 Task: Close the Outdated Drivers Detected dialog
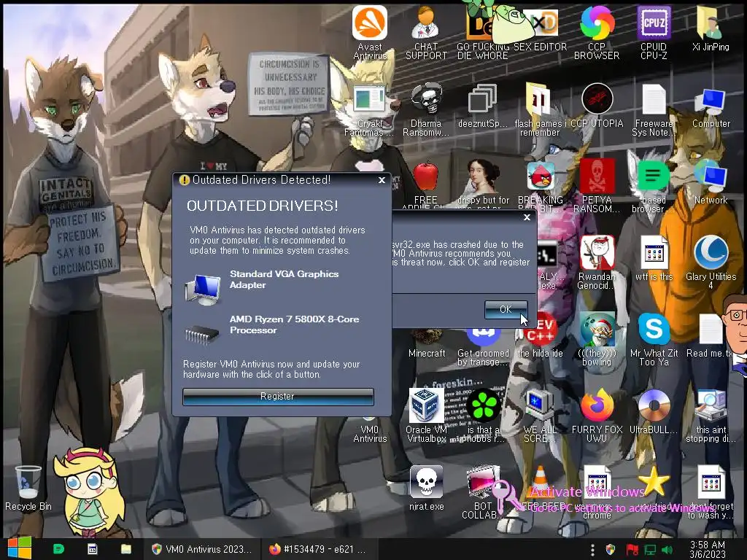(x=382, y=180)
